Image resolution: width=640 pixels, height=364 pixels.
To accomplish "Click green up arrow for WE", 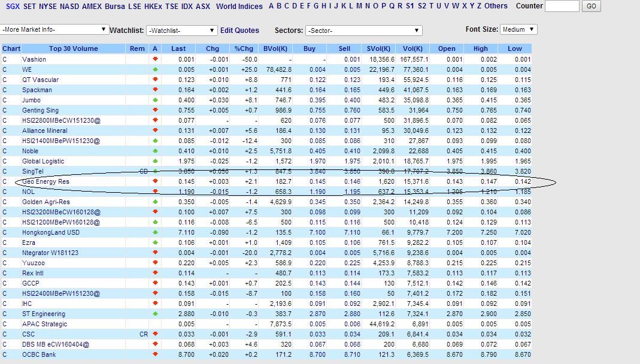I will click(155, 69).
